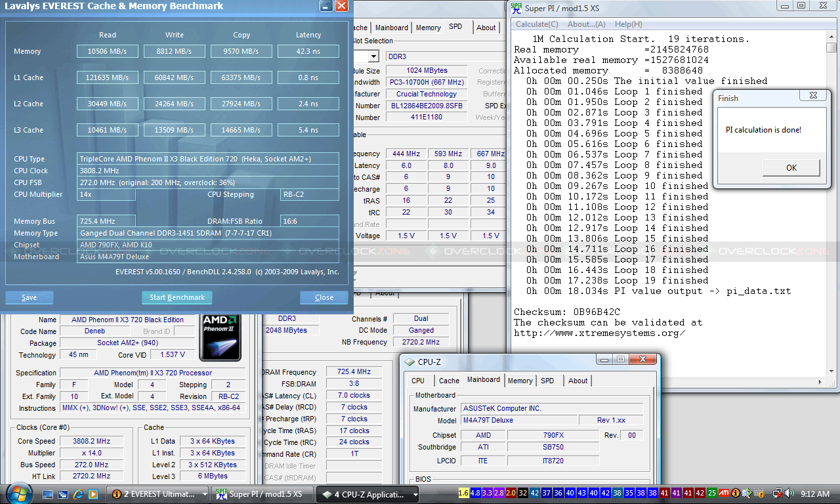This screenshot has height=504, width=840.
Task: Click the Southbridge model field SB750
Action: [553, 447]
